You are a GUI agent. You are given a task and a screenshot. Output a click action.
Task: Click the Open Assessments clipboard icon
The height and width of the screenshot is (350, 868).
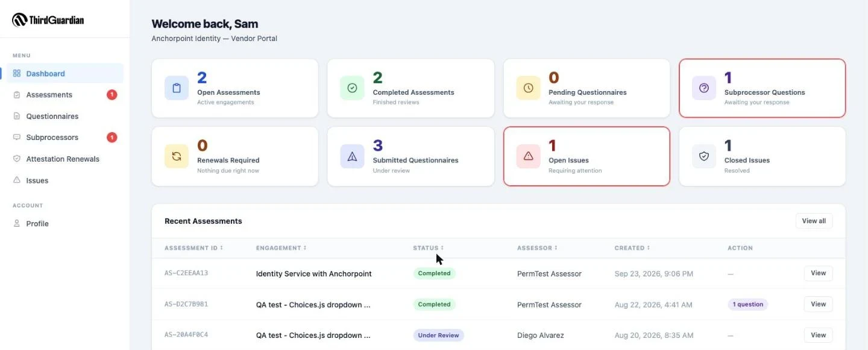coord(177,88)
